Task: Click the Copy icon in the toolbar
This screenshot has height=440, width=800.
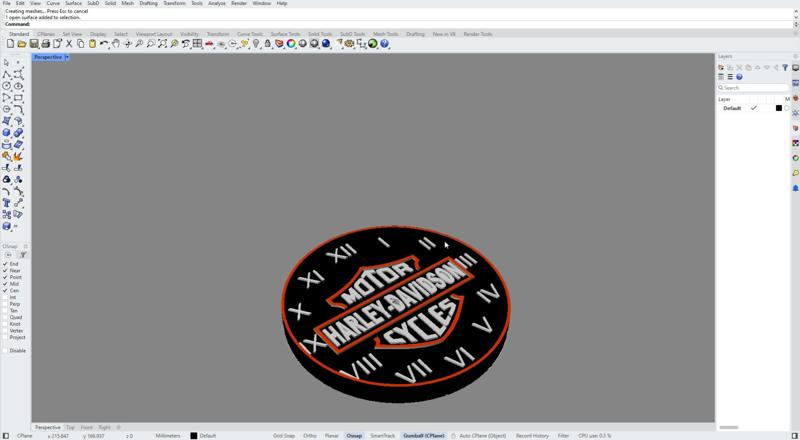Action: 81,44
